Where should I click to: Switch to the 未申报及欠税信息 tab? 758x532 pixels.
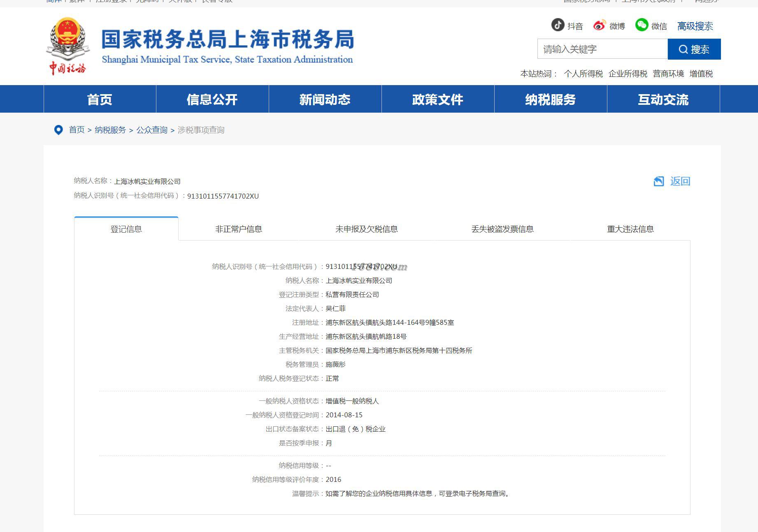tap(367, 229)
